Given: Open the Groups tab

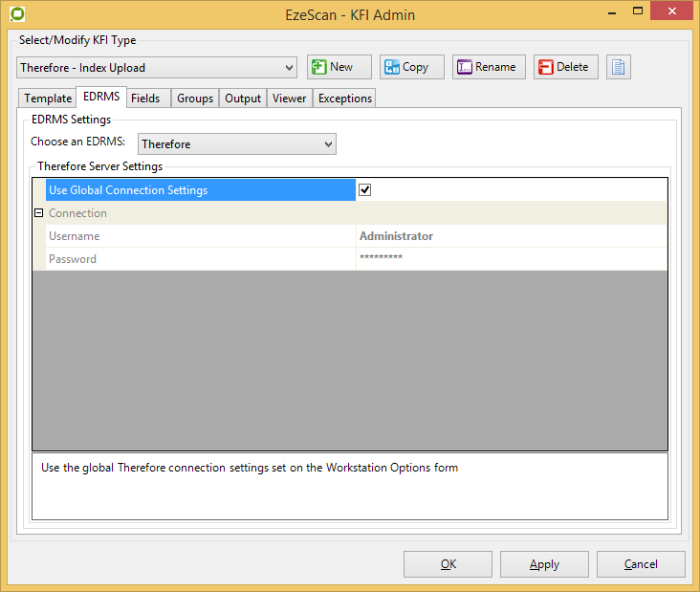Looking at the screenshot, I should tap(195, 99).
